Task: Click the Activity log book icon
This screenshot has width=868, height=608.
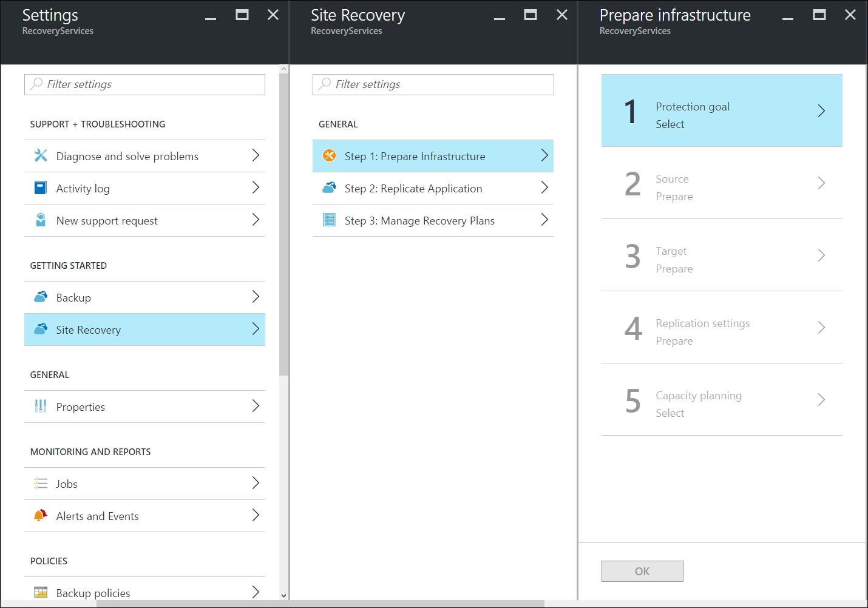Action: point(41,188)
